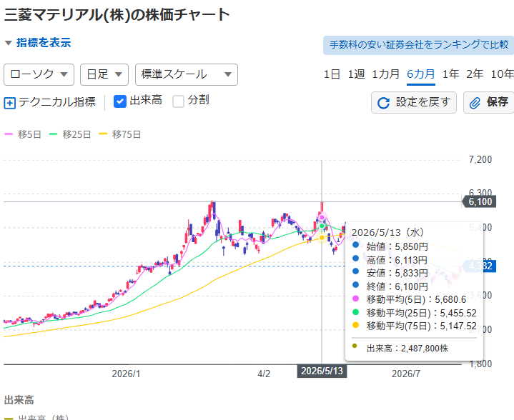Select the 10年 period tab

tap(502, 74)
